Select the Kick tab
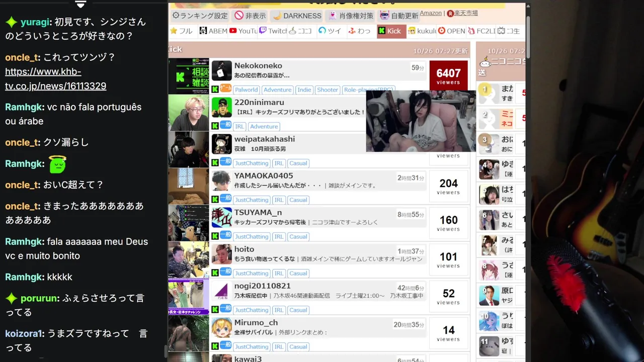644x362 pixels. point(391,31)
